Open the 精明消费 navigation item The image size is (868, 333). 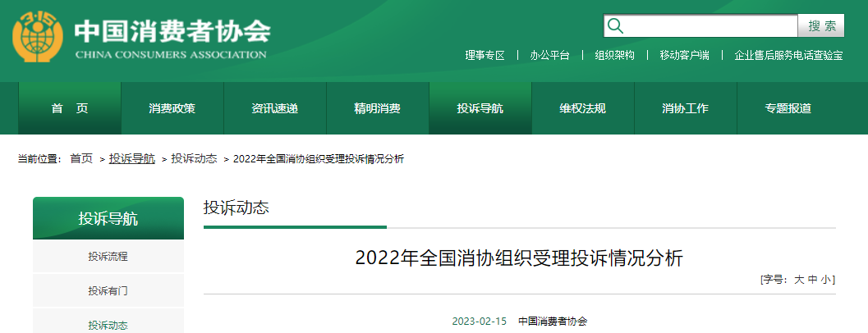click(x=378, y=108)
